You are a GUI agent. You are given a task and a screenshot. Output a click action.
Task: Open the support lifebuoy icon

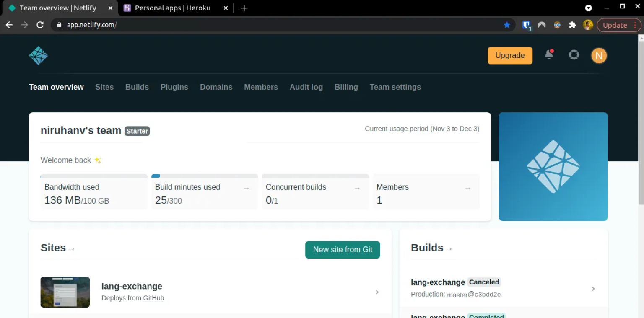[x=574, y=55]
